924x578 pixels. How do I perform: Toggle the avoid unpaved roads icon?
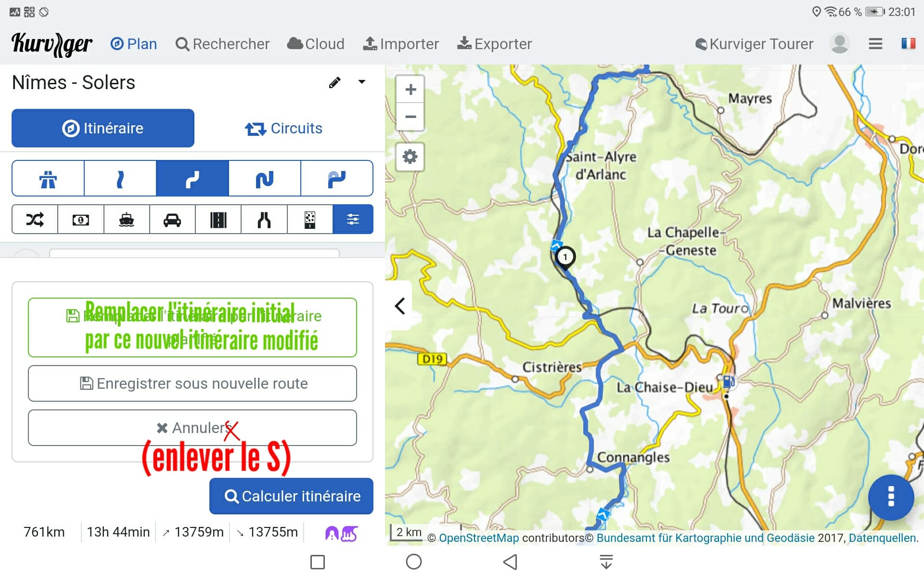[310, 220]
